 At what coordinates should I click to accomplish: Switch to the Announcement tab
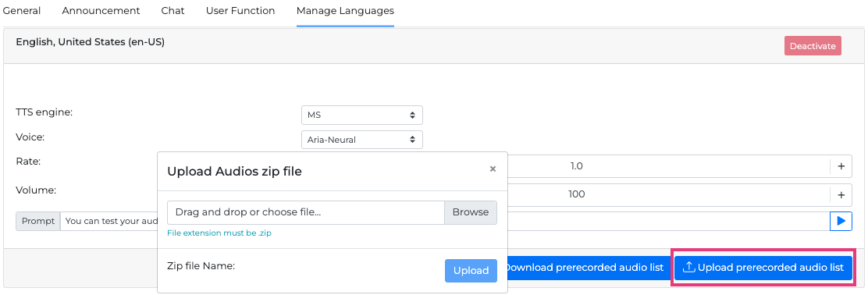click(x=101, y=10)
